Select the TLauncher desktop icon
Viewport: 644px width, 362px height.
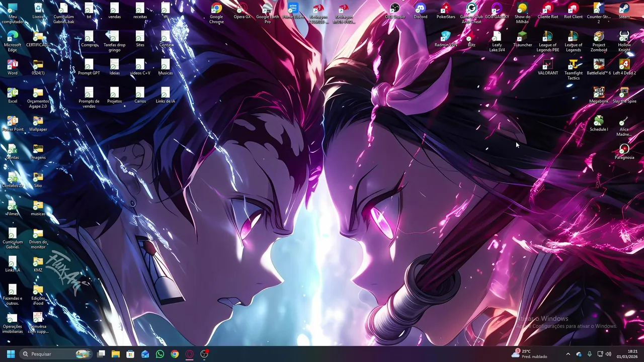pos(522,39)
